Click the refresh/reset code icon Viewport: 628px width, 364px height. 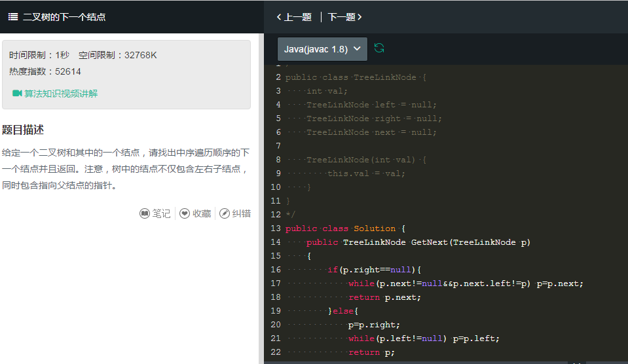(379, 48)
